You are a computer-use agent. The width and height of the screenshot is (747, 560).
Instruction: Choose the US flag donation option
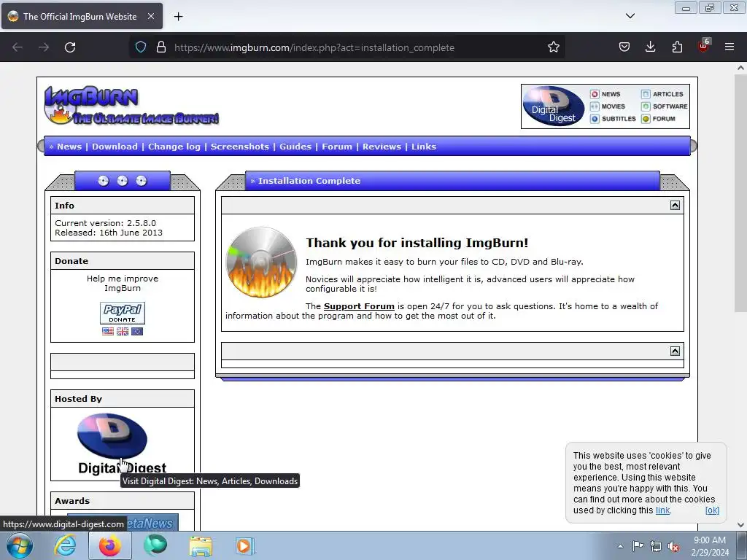point(108,331)
